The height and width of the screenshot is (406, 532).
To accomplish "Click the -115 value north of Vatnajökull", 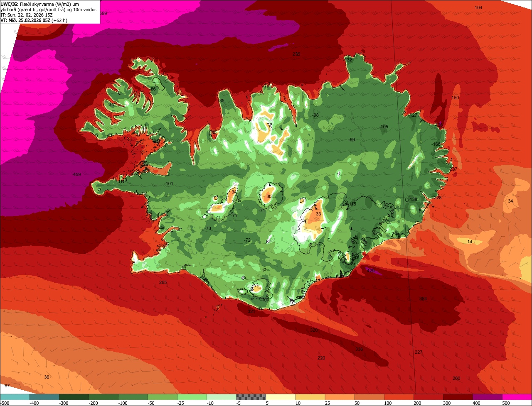I will click(352, 204).
